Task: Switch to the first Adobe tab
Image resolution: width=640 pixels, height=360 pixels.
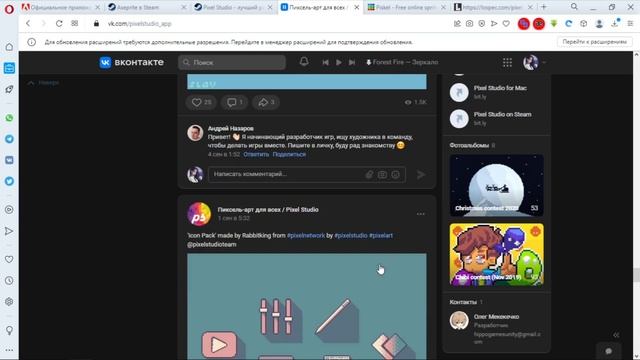Action: [60, 7]
